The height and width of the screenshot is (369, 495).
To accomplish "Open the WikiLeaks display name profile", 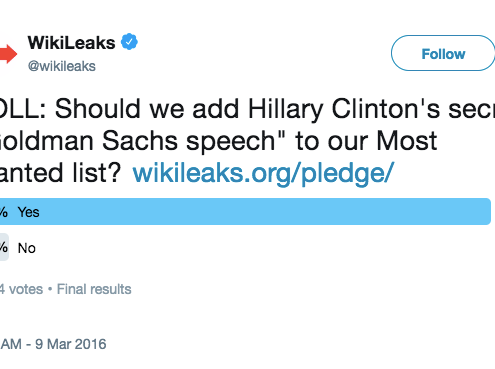I will (x=71, y=43).
